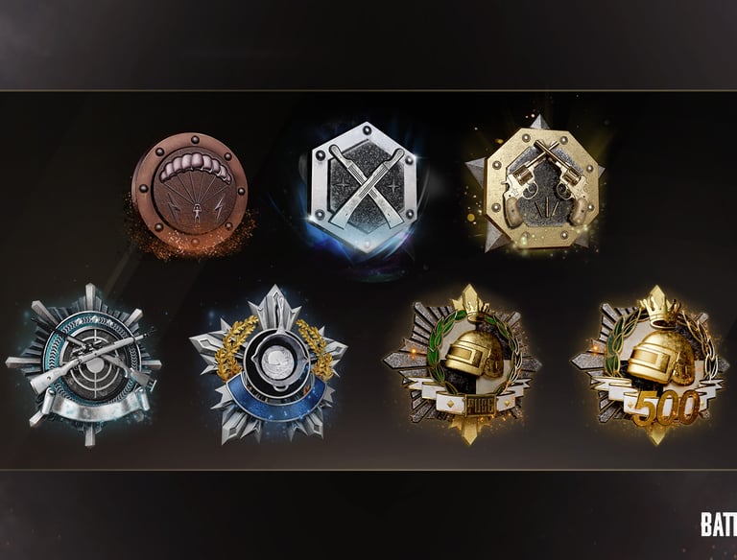Select the crossed sniper rifles crosshair medal
737x560 pixels.
point(83,365)
